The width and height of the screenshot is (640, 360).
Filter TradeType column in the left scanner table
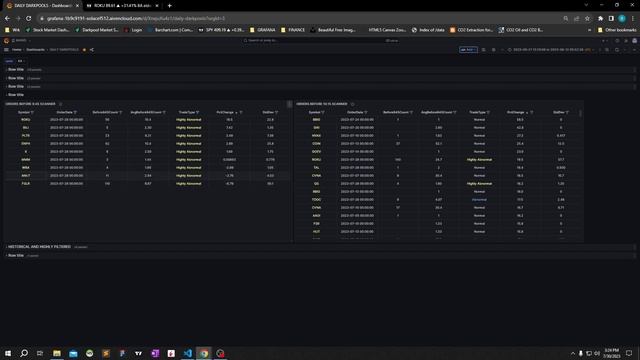[x=198, y=112]
